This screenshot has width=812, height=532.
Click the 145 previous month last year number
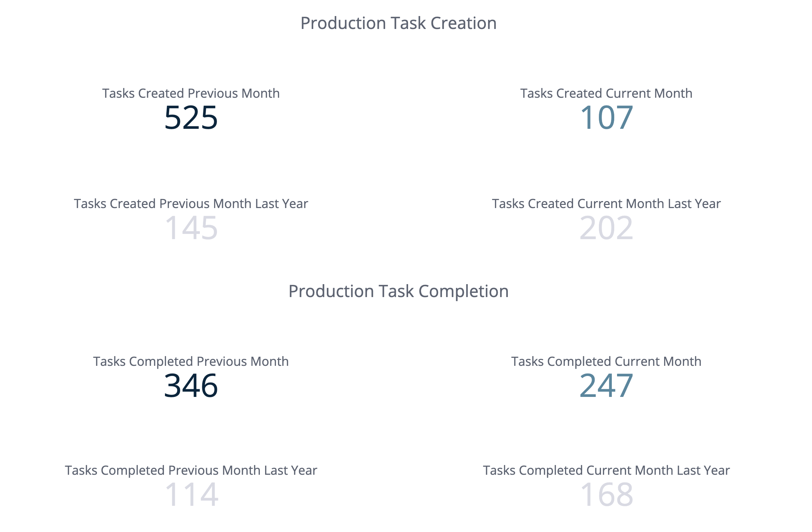pos(191,228)
